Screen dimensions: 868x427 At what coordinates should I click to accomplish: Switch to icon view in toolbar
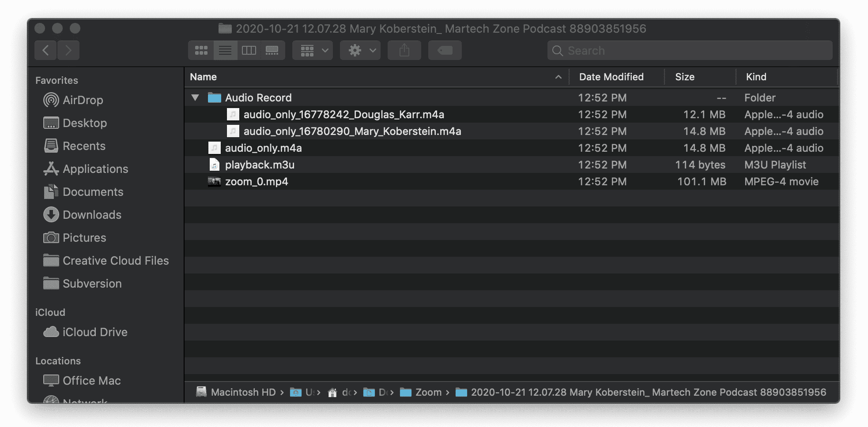coord(201,51)
